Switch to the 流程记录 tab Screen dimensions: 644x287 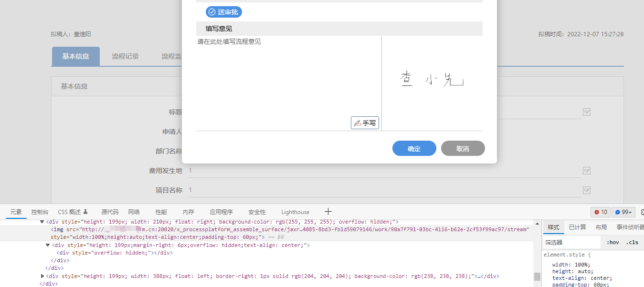(125, 56)
